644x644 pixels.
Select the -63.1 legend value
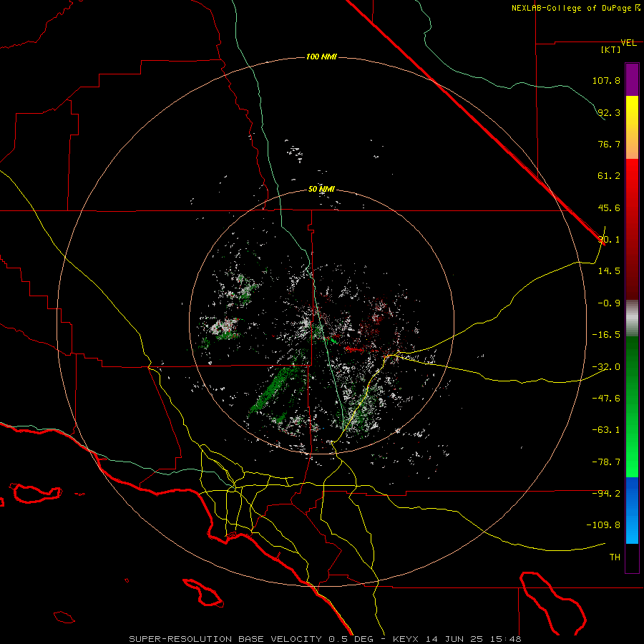coord(606,430)
